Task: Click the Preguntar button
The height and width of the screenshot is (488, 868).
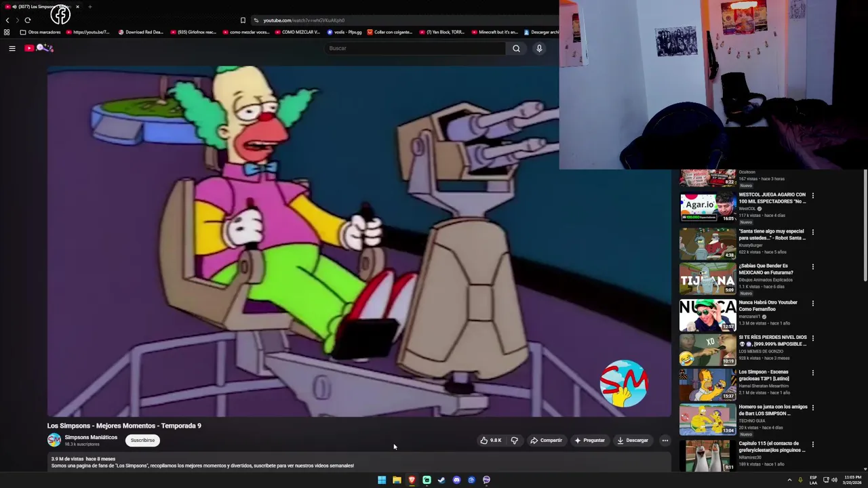Action: coord(589,441)
